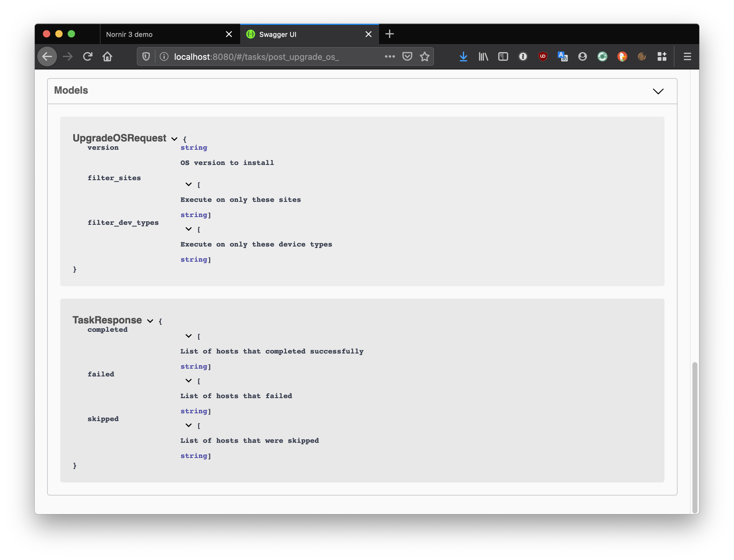Image resolution: width=734 pixels, height=560 pixels.
Task: Go back to the previous page
Action: tap(47, 57)
